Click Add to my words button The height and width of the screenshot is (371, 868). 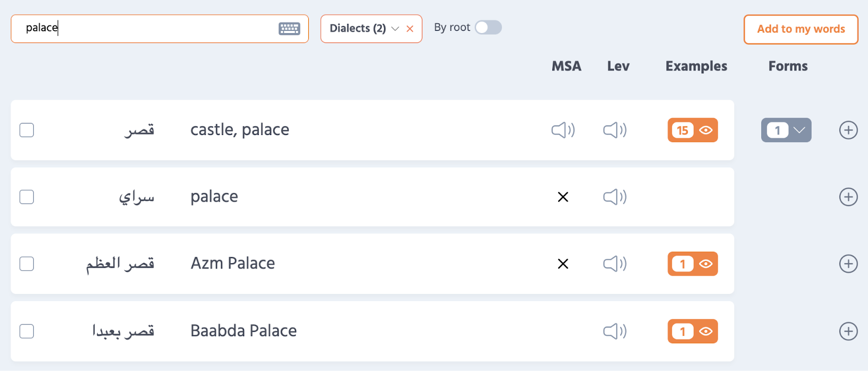[x=801, y=29]
